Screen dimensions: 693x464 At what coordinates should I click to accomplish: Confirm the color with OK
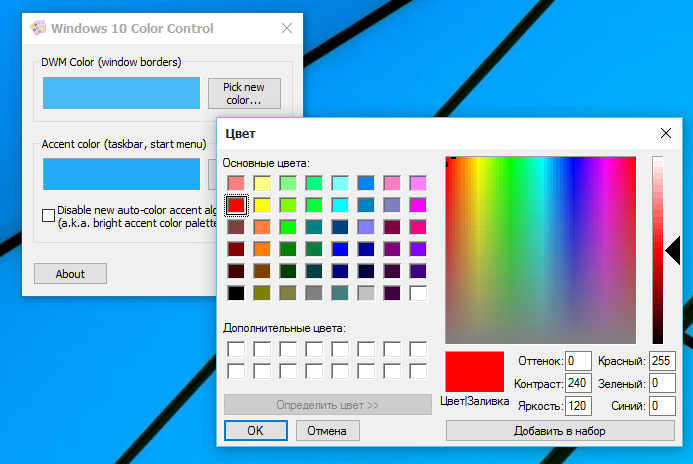click(x=255, y=430)
